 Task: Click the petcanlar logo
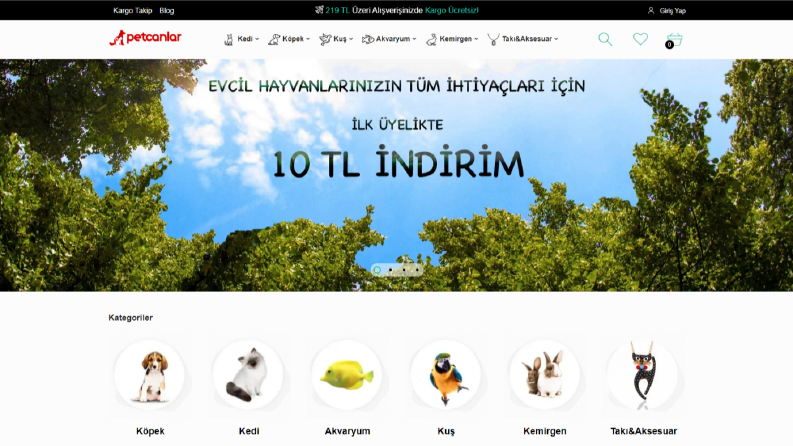tap(145, 37)
